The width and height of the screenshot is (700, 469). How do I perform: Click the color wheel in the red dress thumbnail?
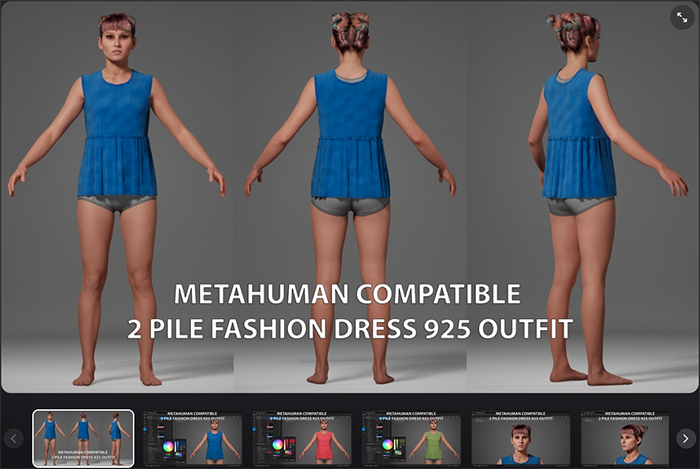coord(278,447)
